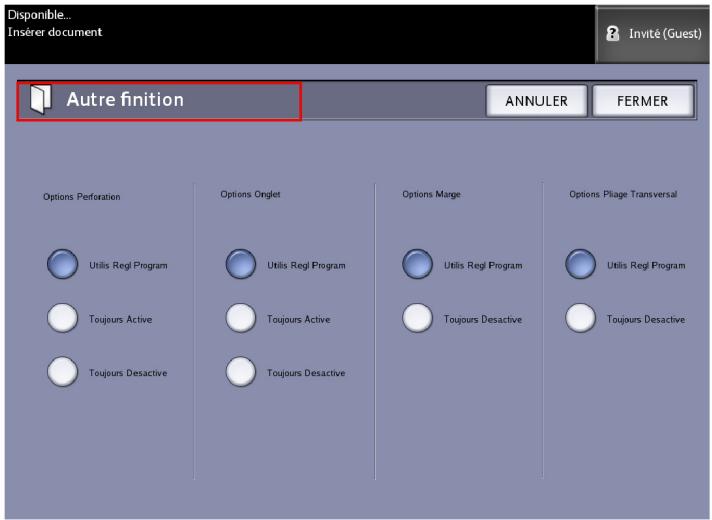Click the booklet icon beside Autre finition
Viewport: 712px width, 520px height.
click(x=40, y=100)
